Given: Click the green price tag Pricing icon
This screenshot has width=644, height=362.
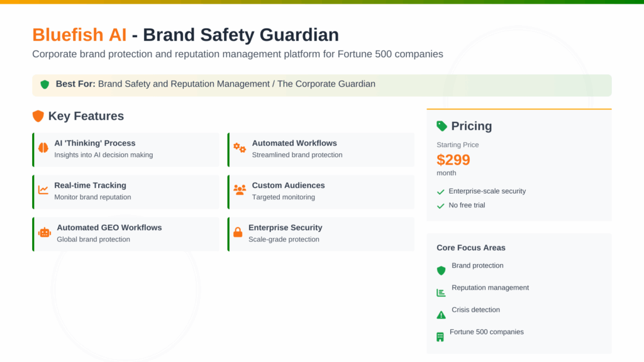Looking at the screenshot, I should (x=442, y=126).
